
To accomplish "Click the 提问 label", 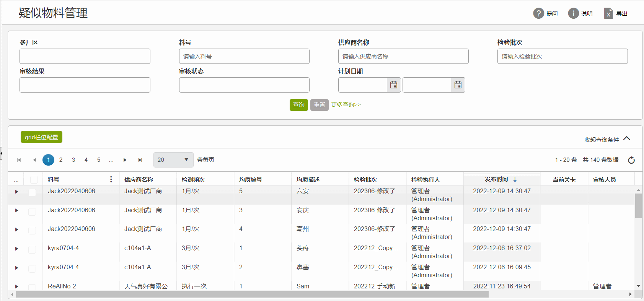I will click(x=552, y=14).
